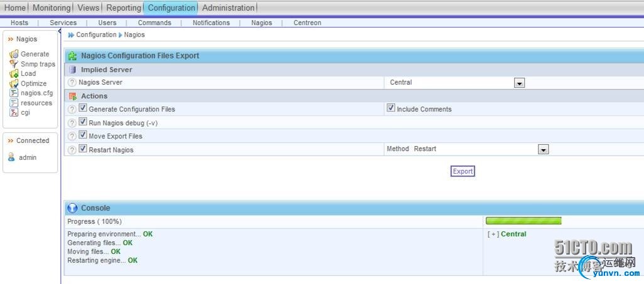Open the Commands submenu
Image resolution: width=644 pixels, height=284 pixels.
[x=154, y=23]
